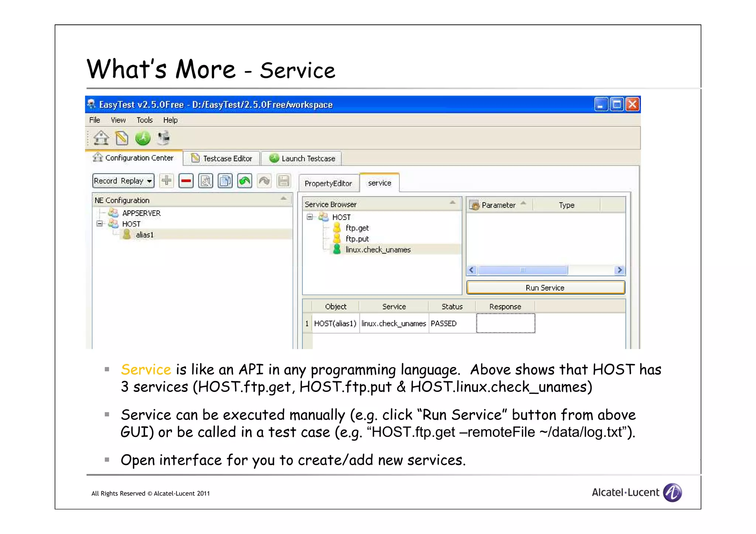Sort Service Browser using the header arrow

pos(453,202)
